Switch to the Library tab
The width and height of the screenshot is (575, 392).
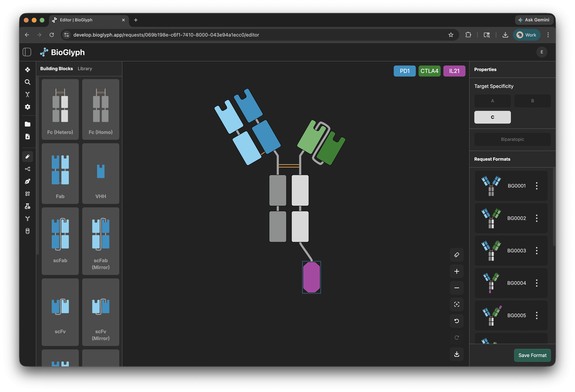coord(85,69)
